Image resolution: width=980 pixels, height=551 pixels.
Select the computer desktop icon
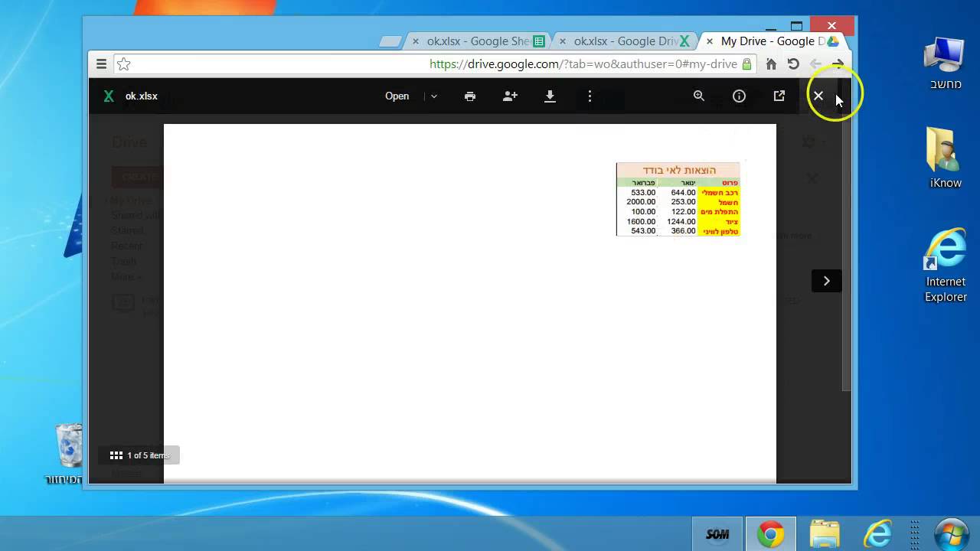(946, 64)
